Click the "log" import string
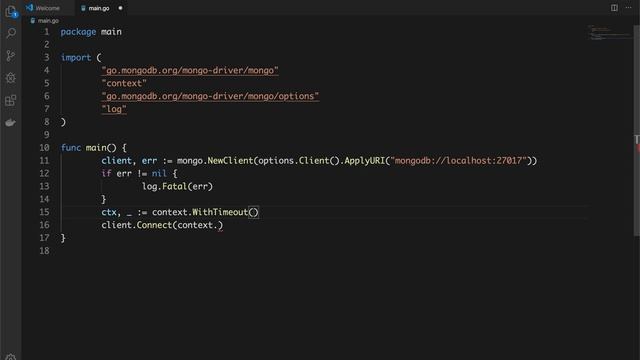 pos(114,109)
